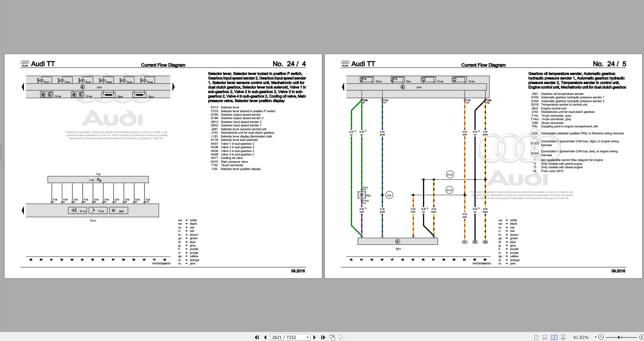The image size is (644, 341).
Task: Click legend row 'N471 Cooling oil valve'
Action: pyautogui.click(x=227, y=158)
